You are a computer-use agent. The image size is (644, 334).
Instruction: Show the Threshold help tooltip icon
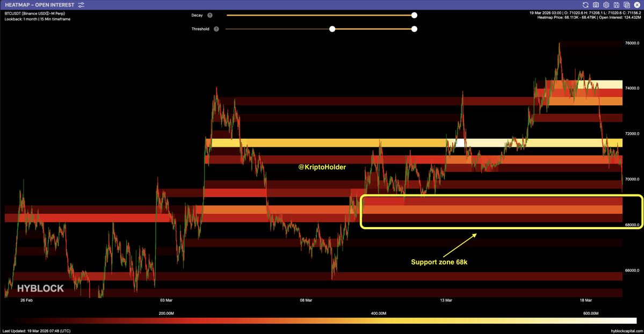point(216,29)
